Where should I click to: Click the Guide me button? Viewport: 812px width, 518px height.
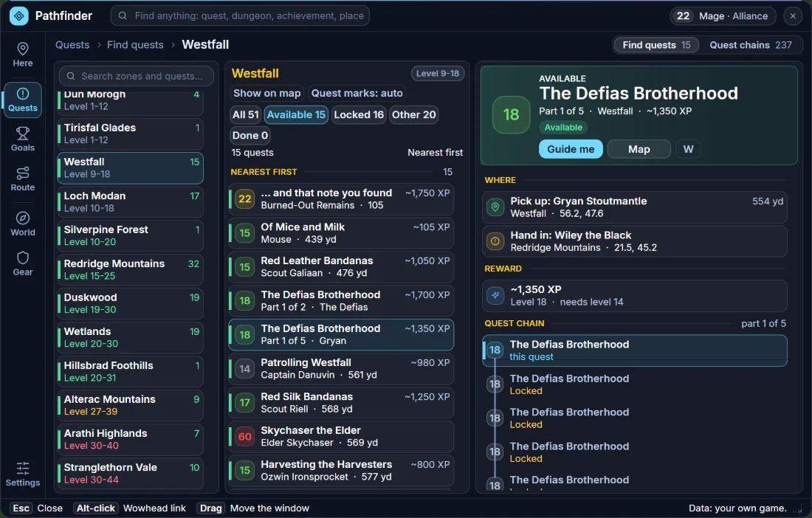(571, 149)
